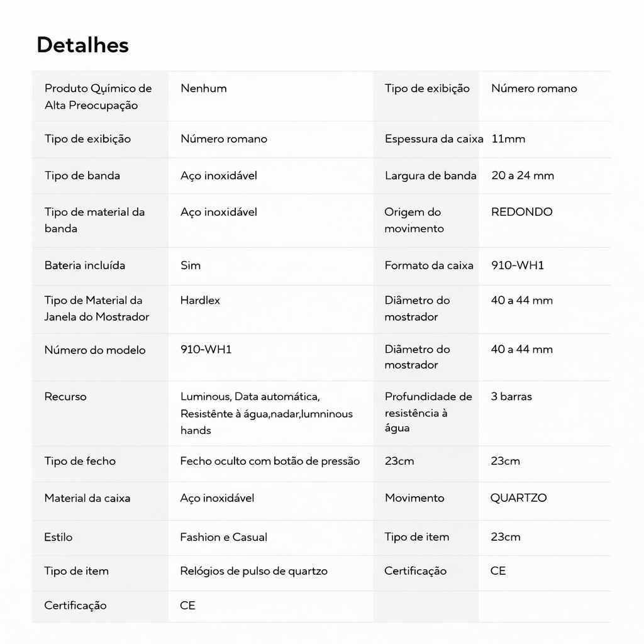Select the Espessura da caixa label
This screenshot has height=644, width=644.
pyautogui.click(x=434, y=139)
